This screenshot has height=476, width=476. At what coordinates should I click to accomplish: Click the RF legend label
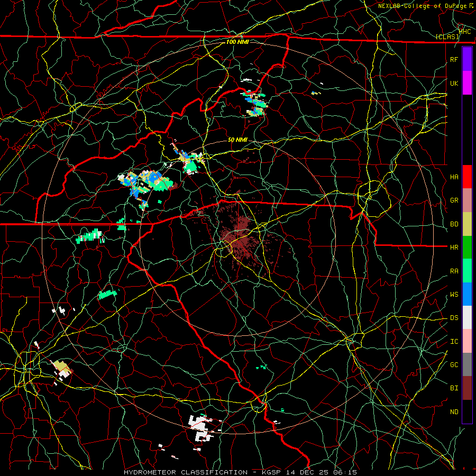click(x=454, y=59)
